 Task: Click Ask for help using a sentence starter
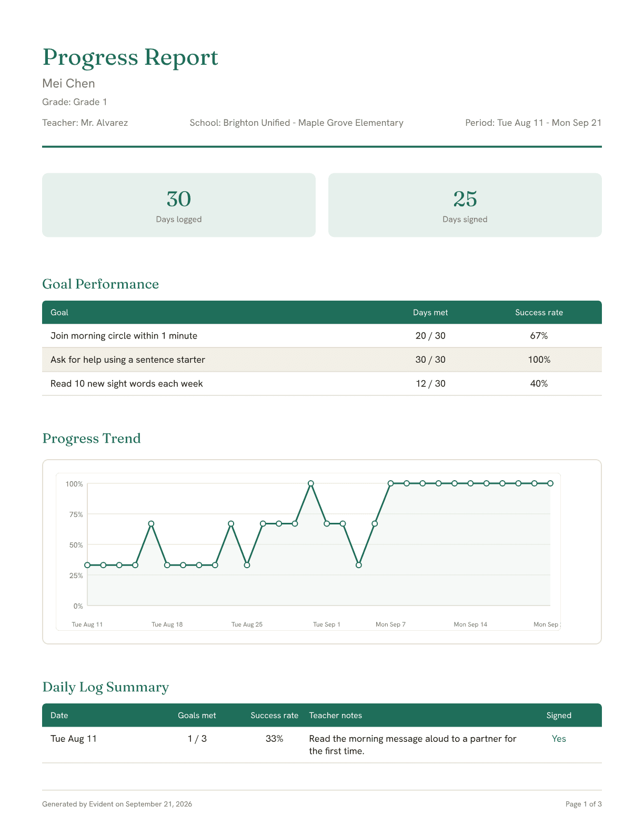128,360
